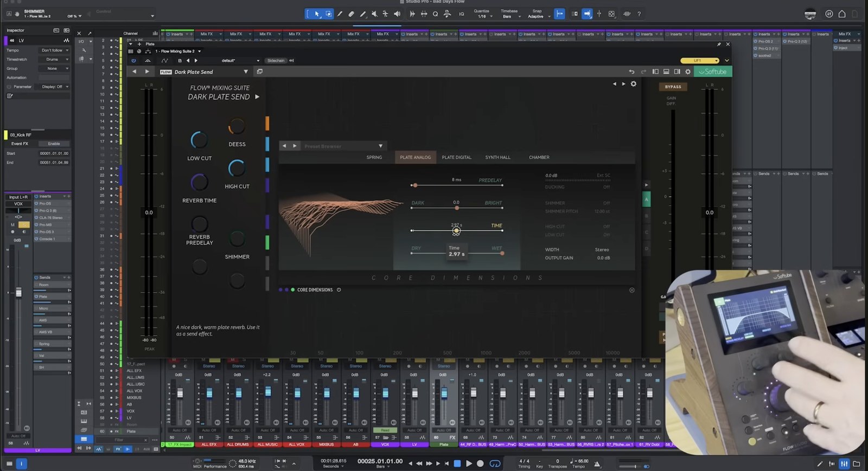
Task: Open Softube plugin settings gear
Action: (x=688, y=72)
